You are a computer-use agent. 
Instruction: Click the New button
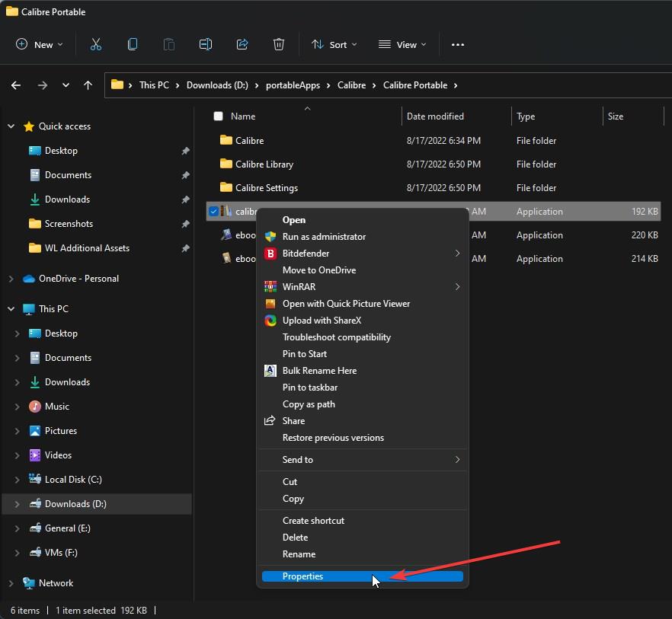(39, 45)
